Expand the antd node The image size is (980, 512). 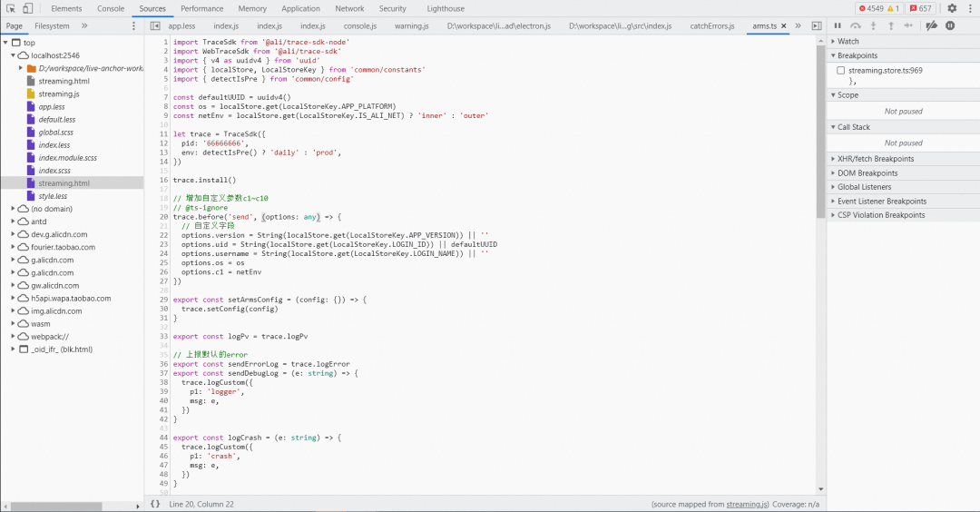[x=13, y=222]
